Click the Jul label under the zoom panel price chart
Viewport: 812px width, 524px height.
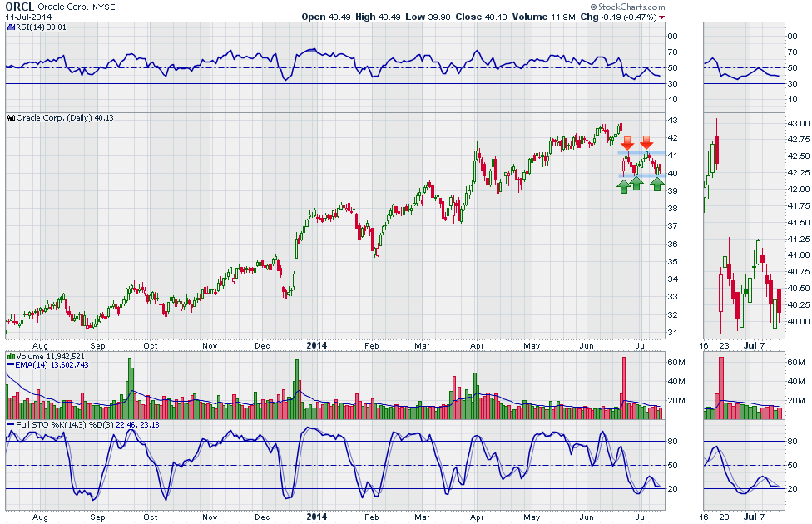click(750, 345)
